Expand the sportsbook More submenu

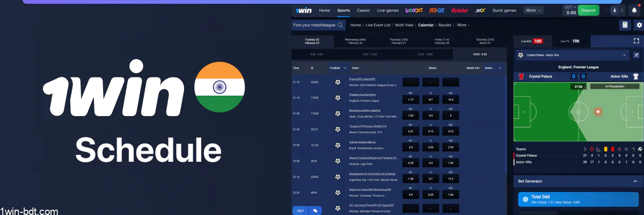coord(463,25)
